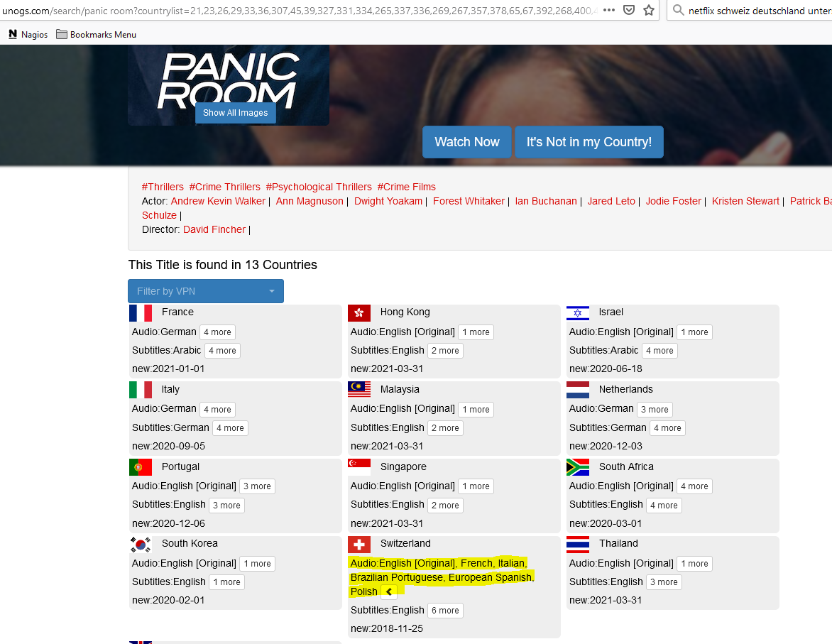
Task: Expand South Korea audio '1 more'
Action: click(258, 564)
